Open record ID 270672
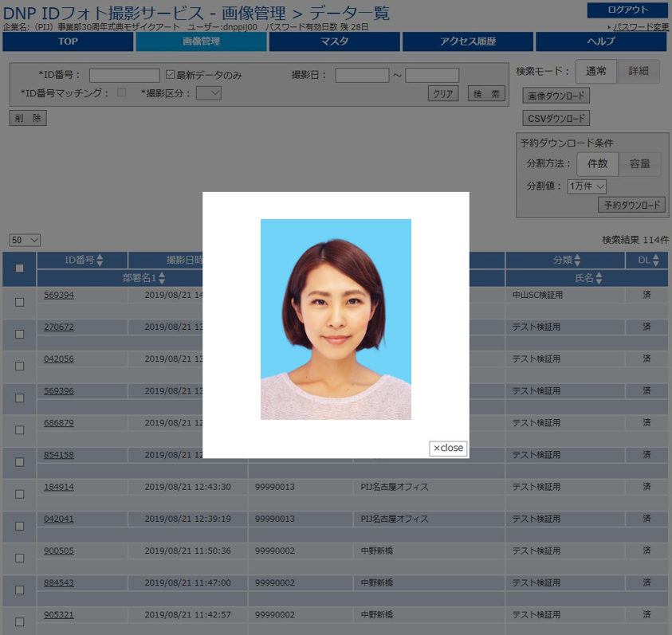This screenshot has height=635, width=672. pyautogui.click(x=59, y=327)
